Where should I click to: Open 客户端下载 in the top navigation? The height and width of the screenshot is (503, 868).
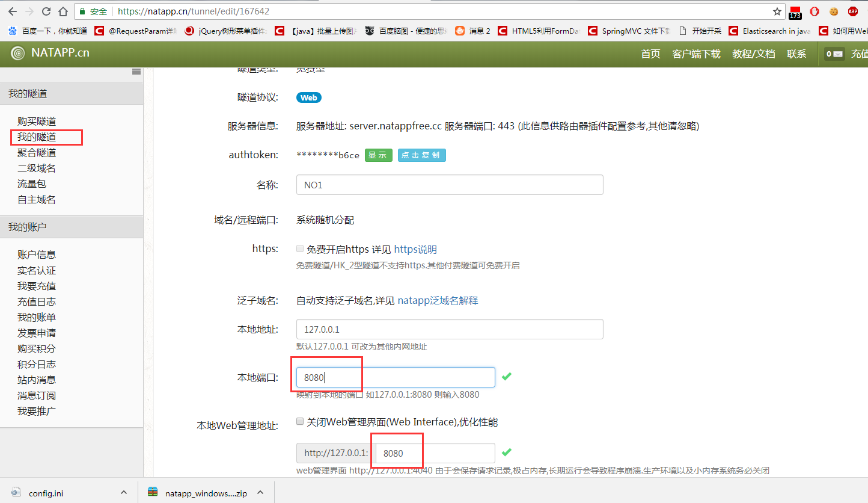(x=696, y=54)
